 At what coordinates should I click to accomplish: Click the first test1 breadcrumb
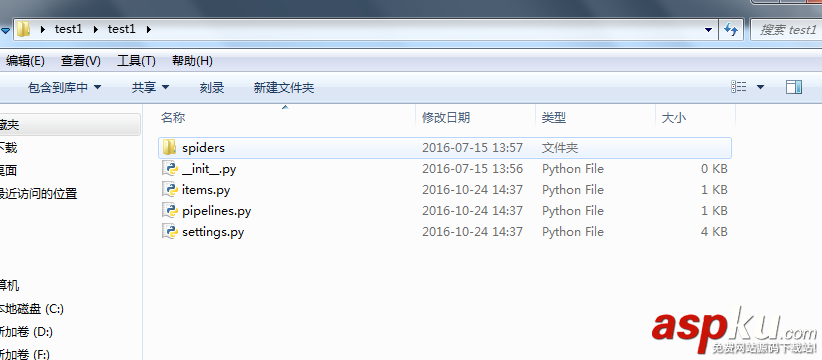tap(69, 29)
